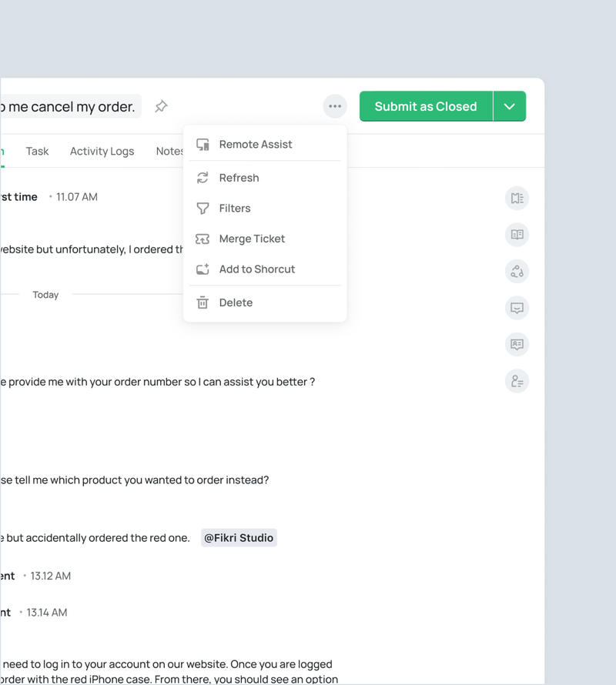616x685 pixels.
Task: Open the ticket details icon in right sidebar
Action: click(x=517, y=198)
